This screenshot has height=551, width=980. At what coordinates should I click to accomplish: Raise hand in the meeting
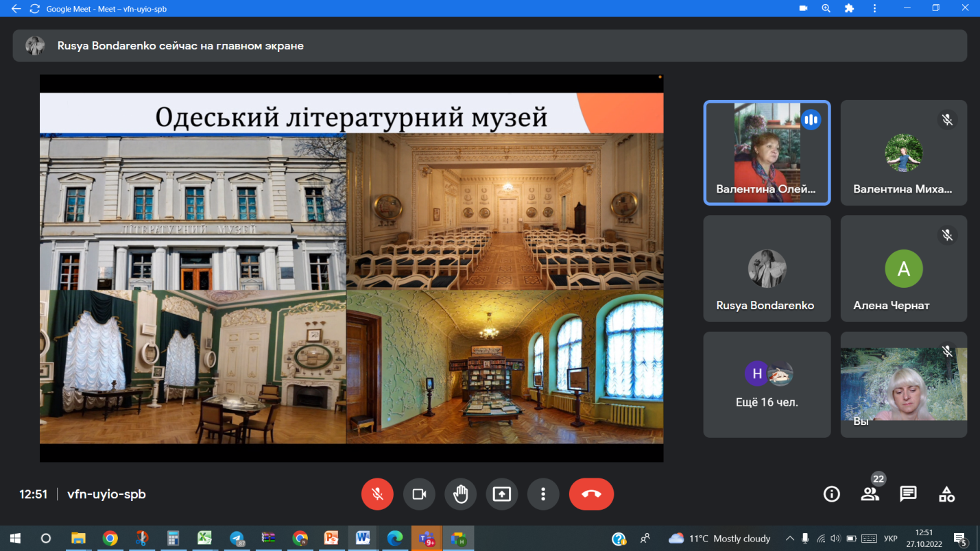(460, 494)
